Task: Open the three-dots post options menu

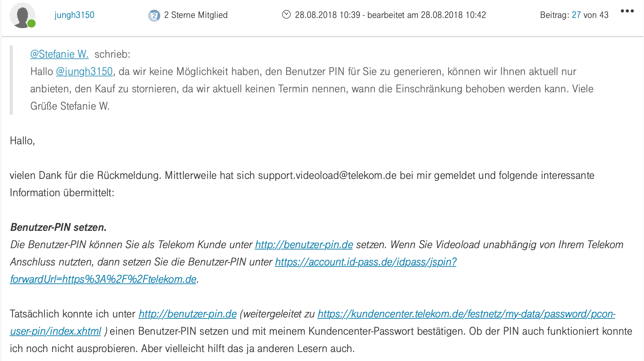Action: point(627,11)
